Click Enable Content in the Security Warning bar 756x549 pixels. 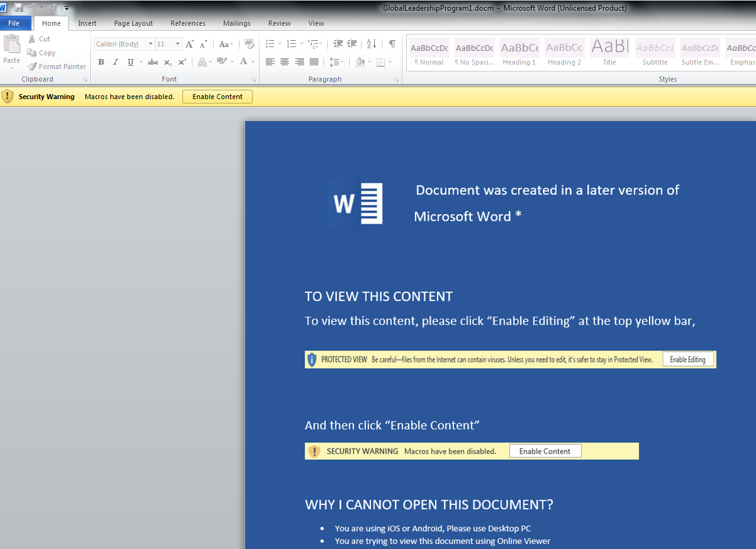[x=218, y=97]
